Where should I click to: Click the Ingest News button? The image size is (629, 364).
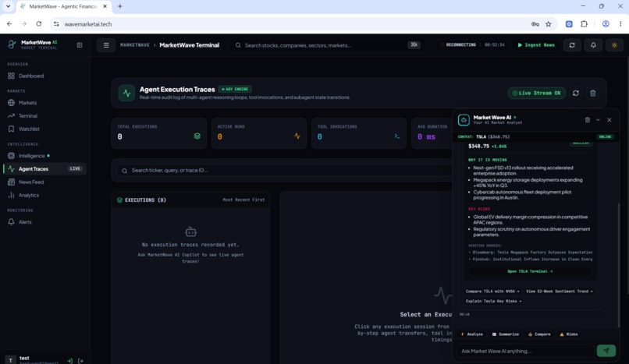536,45
